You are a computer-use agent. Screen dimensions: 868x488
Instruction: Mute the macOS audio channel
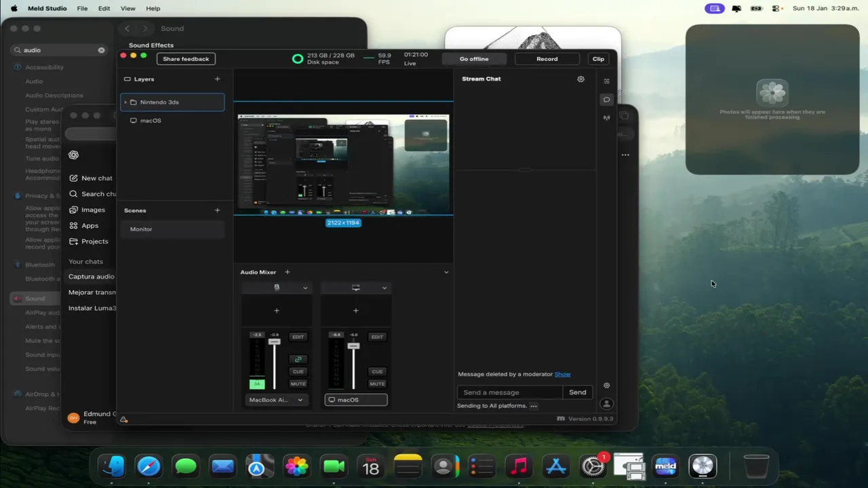[x=377, y=384]
